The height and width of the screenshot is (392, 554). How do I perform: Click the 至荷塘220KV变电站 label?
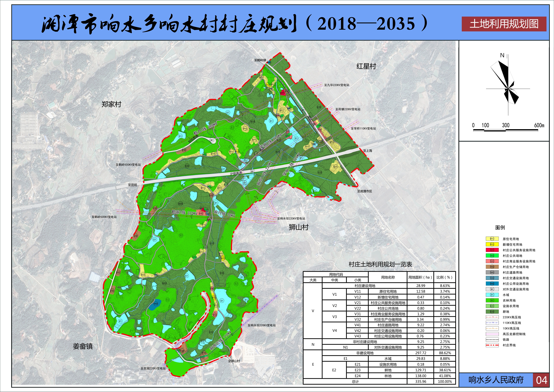pyautogui.click(x=348, y=109)
